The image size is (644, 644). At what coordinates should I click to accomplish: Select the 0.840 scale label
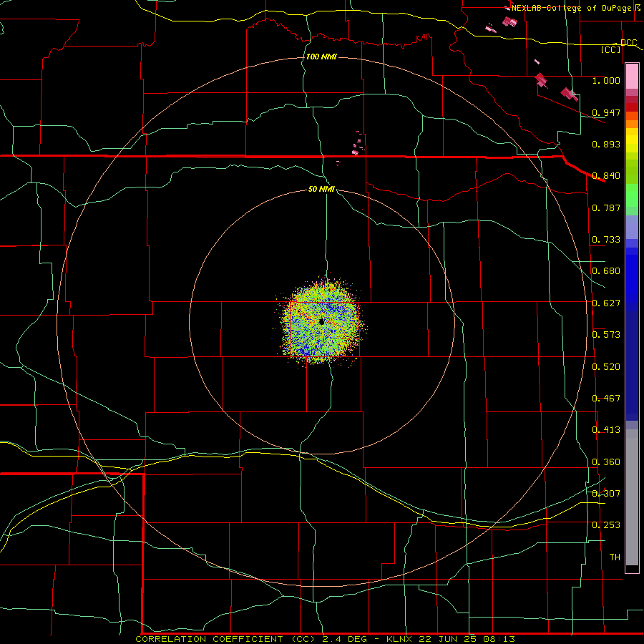[606, 176]
